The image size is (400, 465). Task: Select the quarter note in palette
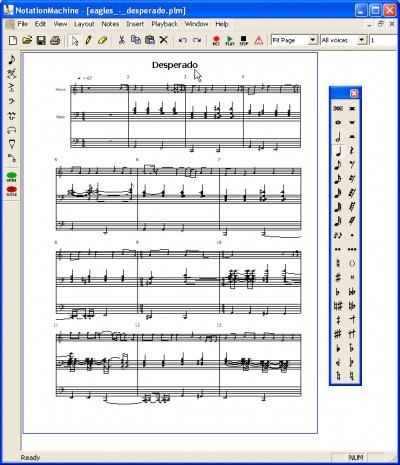click(338, 152)
